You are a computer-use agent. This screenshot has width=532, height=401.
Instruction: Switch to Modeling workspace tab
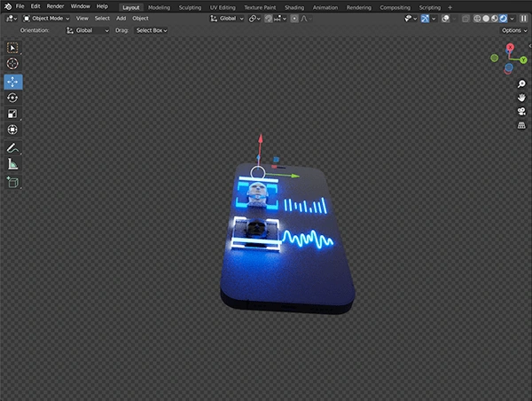point(159,7)
